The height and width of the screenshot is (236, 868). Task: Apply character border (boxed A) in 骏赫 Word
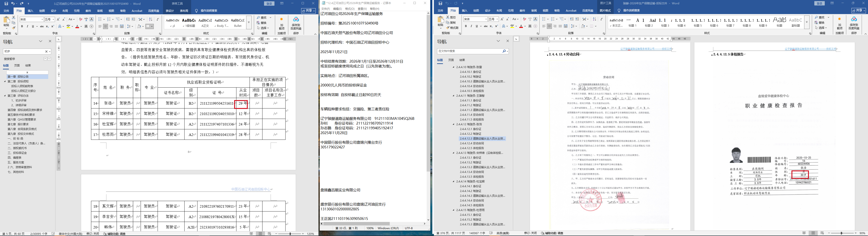tap(535, 19)
